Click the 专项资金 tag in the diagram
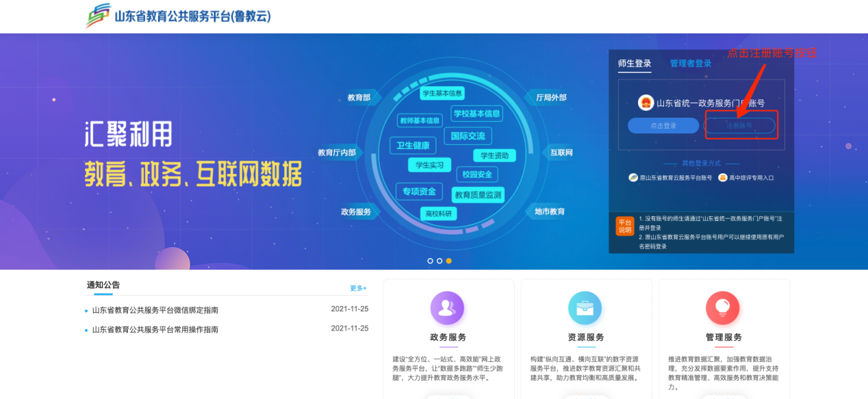 coord(419,192)
